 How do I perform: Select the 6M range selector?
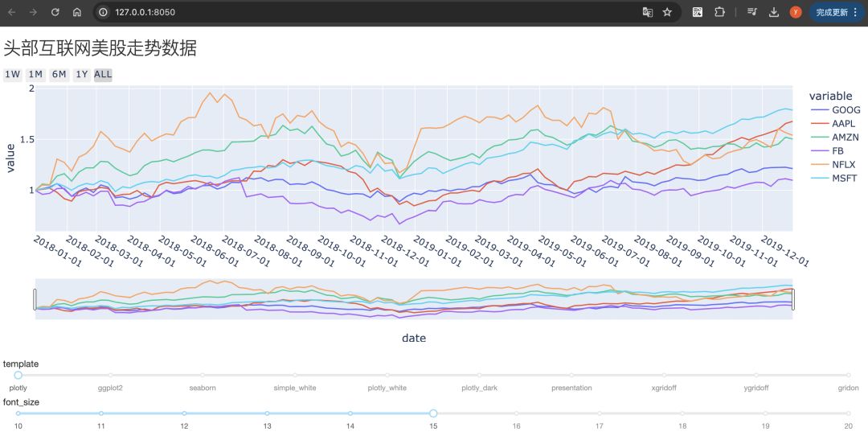[59, 75]
